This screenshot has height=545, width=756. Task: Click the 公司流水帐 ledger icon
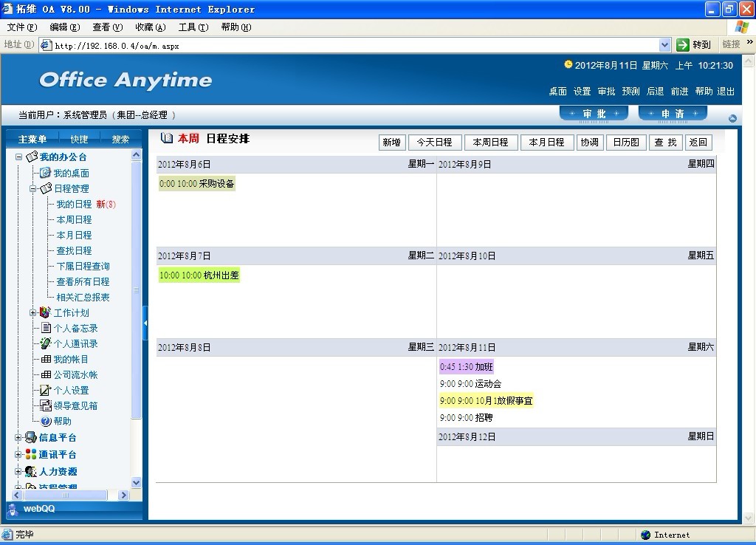pos(46,374)
